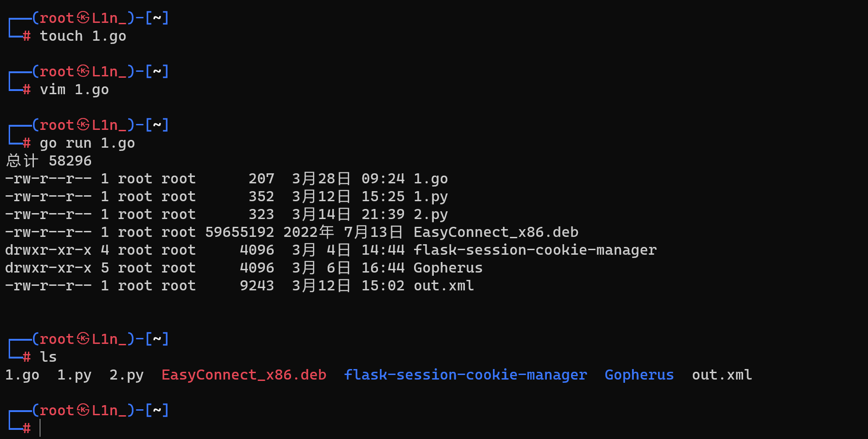Viewport: 868px width, 439px height.
Task: Click out.xml in the ls output
Action: (x=722, y=375)
